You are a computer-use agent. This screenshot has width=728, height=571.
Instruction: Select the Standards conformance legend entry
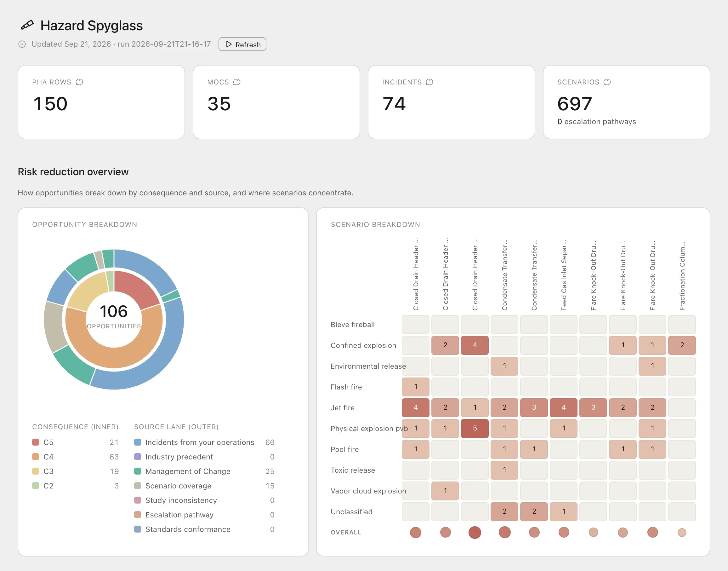204,529
